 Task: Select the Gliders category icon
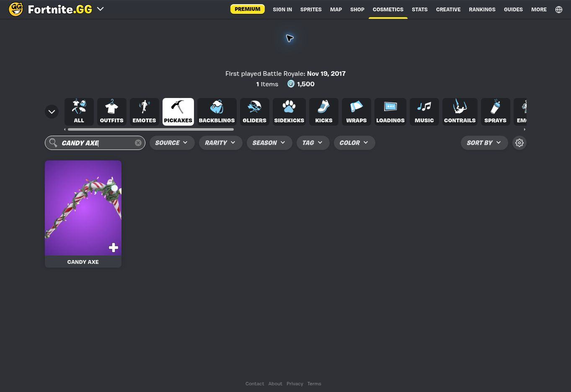(x=255, y=112)
